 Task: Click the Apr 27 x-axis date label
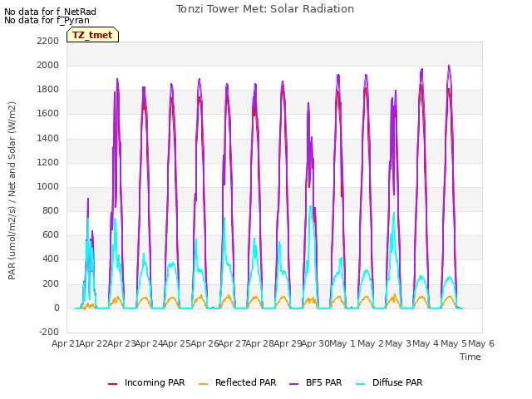click(x=233, y=343)
